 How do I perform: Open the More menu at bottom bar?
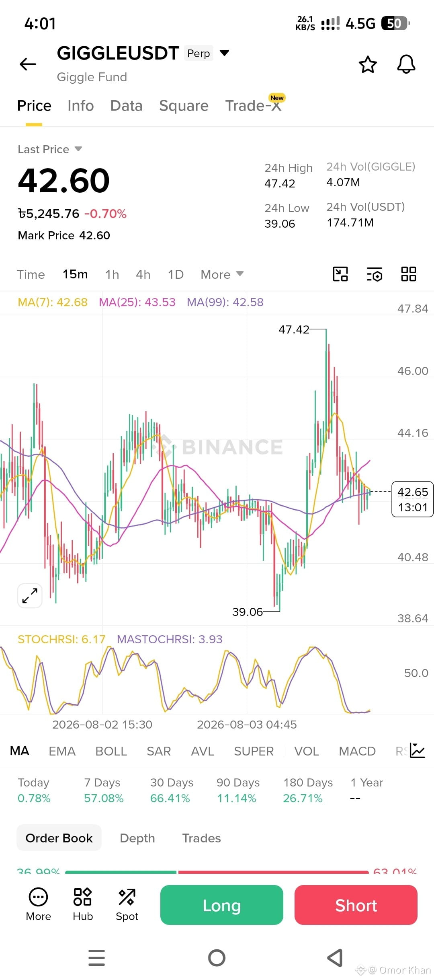point(39,905)
